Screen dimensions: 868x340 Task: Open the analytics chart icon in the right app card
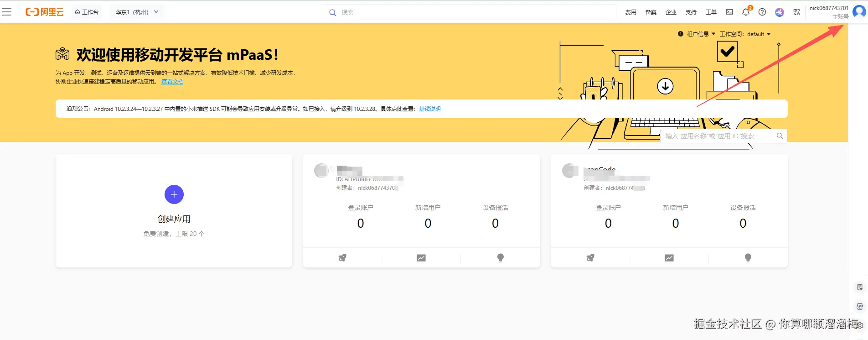[x=669, y=258]
